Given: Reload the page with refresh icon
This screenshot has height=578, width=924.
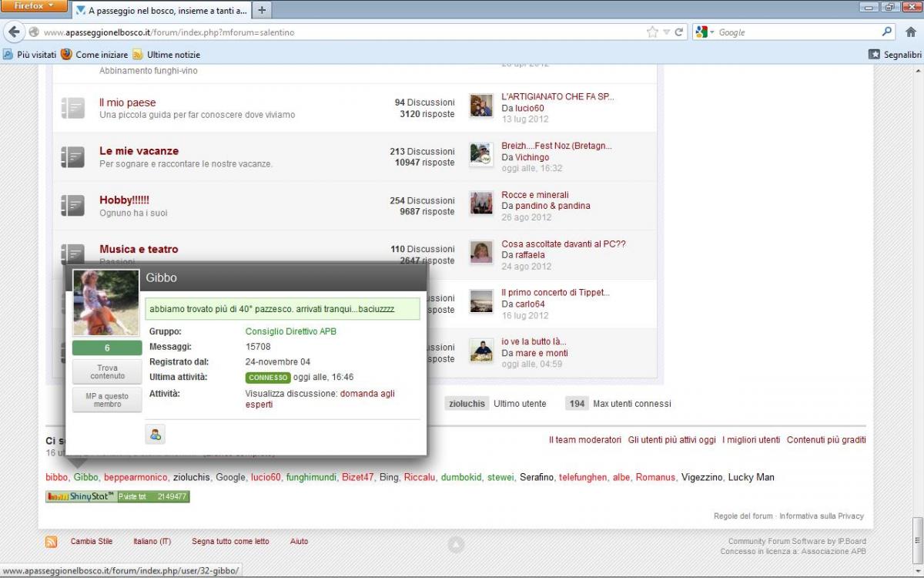Looking at the screenshot, I should click(x=679, y=32).
